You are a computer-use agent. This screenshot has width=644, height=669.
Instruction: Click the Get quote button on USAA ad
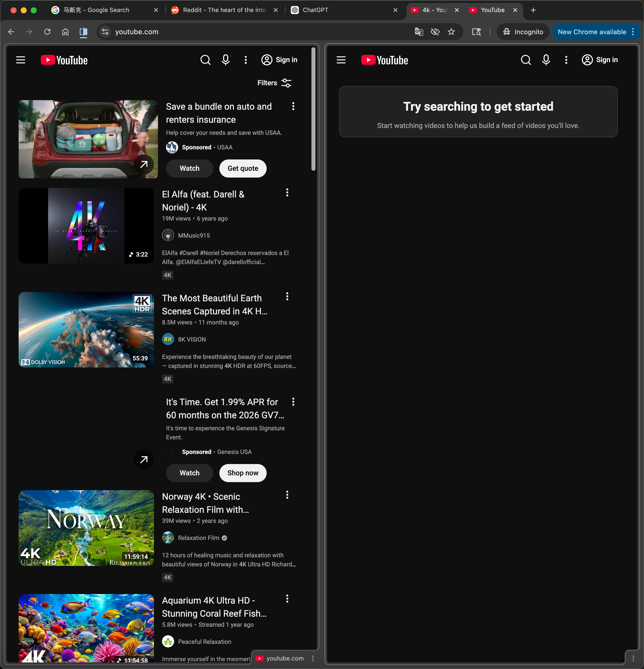point(243,168)
